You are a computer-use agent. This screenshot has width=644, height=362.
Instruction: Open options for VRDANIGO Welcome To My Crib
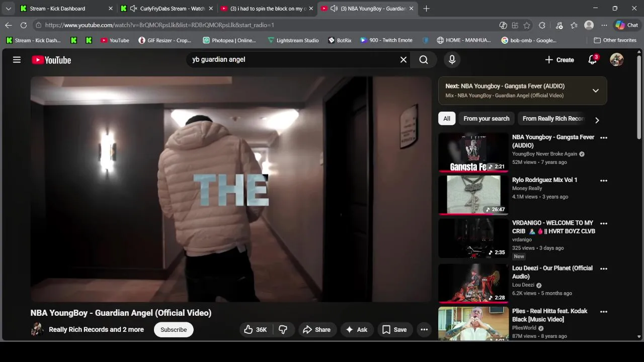point(604,224)
